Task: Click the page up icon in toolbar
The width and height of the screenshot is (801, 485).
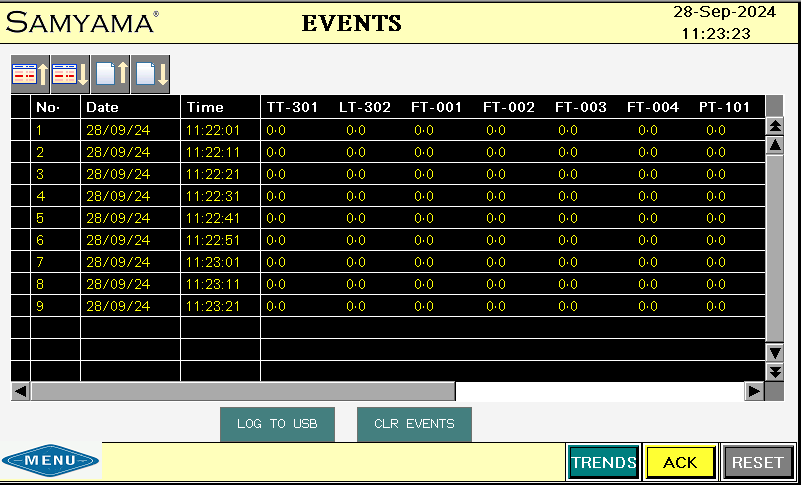Action: pos(111,74)
